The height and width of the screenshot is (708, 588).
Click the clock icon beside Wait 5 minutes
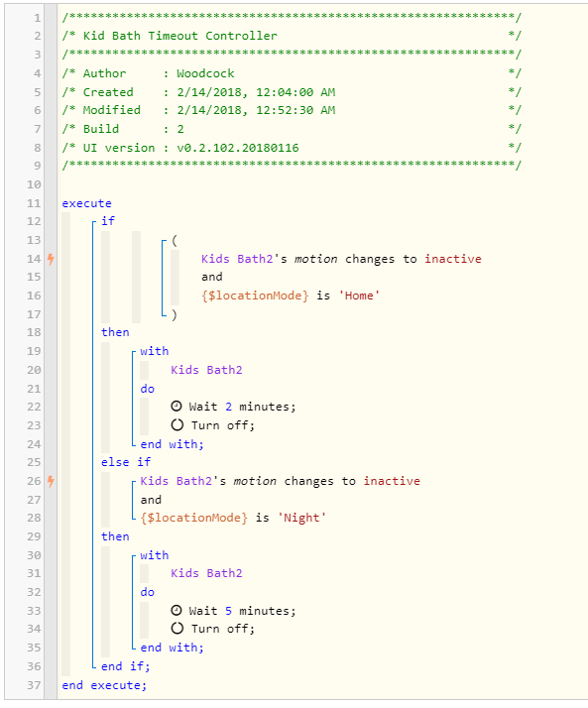pyautogui.click(x=176, y=611)
